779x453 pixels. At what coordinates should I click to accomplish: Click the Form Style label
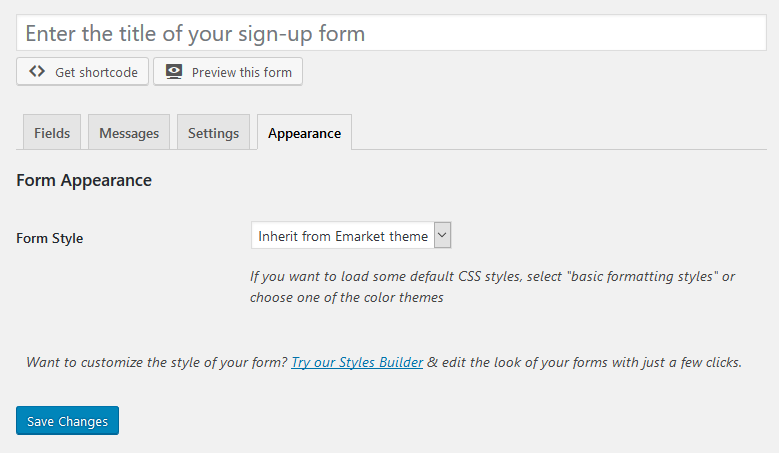tap(50, 238)
